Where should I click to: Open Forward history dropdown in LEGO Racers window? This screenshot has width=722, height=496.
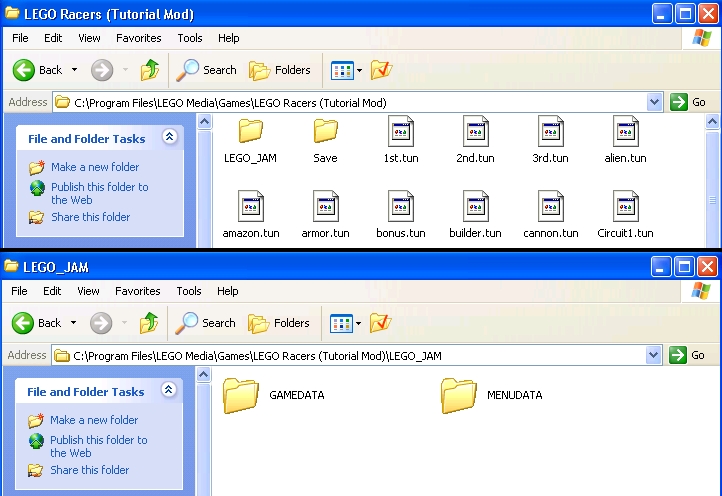[125, 70]
